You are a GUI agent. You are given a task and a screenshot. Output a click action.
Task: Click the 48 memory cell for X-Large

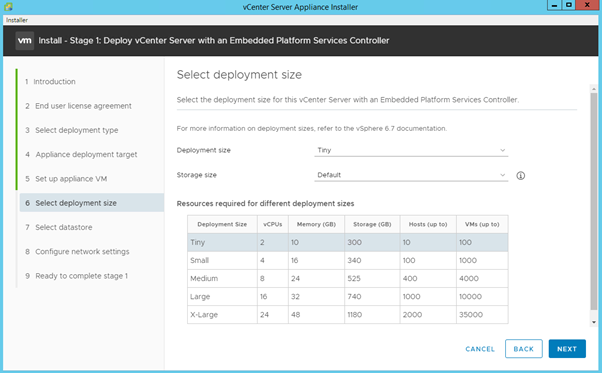[316, 314]
